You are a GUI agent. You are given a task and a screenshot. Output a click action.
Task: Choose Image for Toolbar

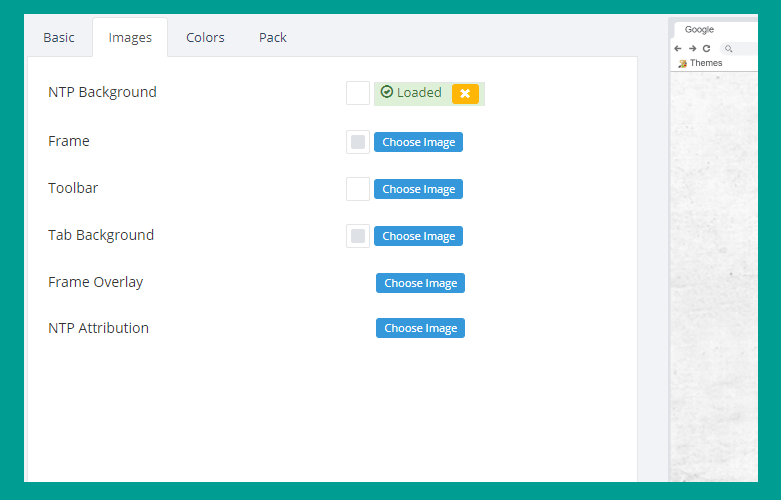tap(418, 189)
